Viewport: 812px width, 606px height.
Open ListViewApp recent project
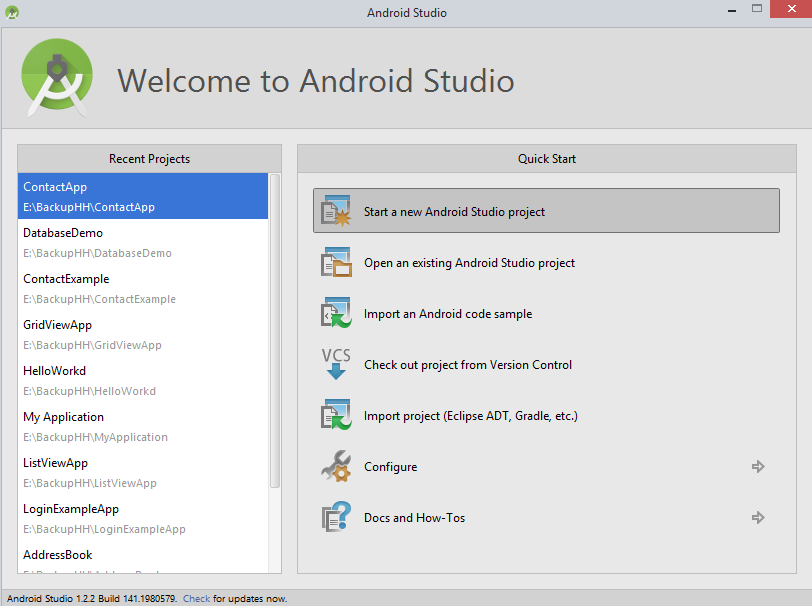tap(143, 473)
